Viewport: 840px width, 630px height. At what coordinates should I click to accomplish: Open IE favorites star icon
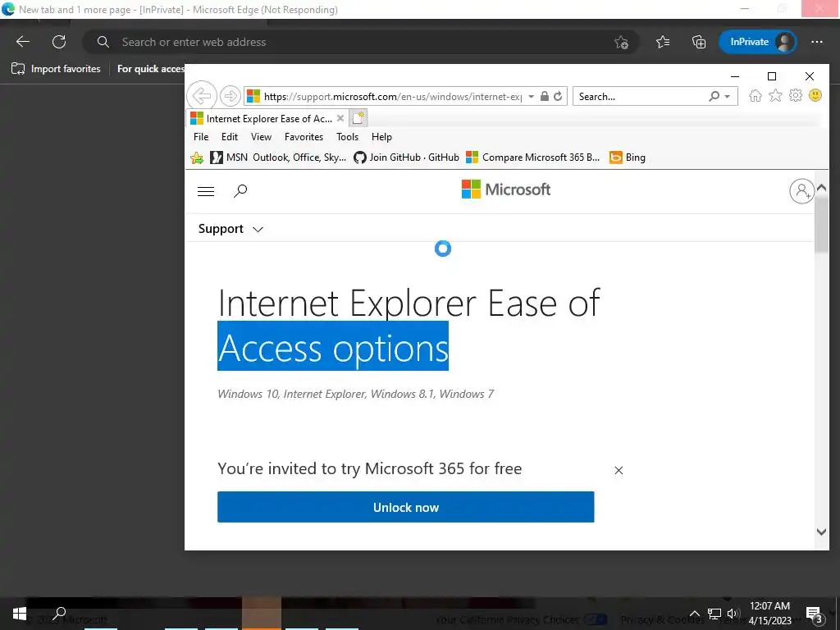[775, 96]
